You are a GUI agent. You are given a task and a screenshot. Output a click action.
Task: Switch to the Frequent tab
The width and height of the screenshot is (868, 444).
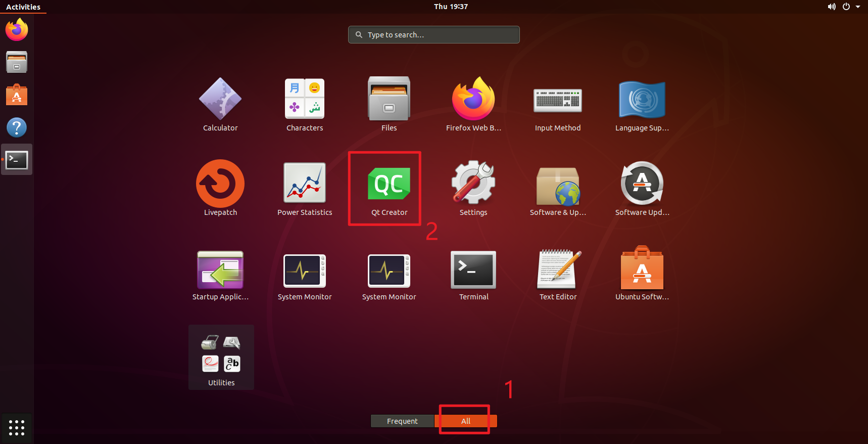(x=402, y=421)
